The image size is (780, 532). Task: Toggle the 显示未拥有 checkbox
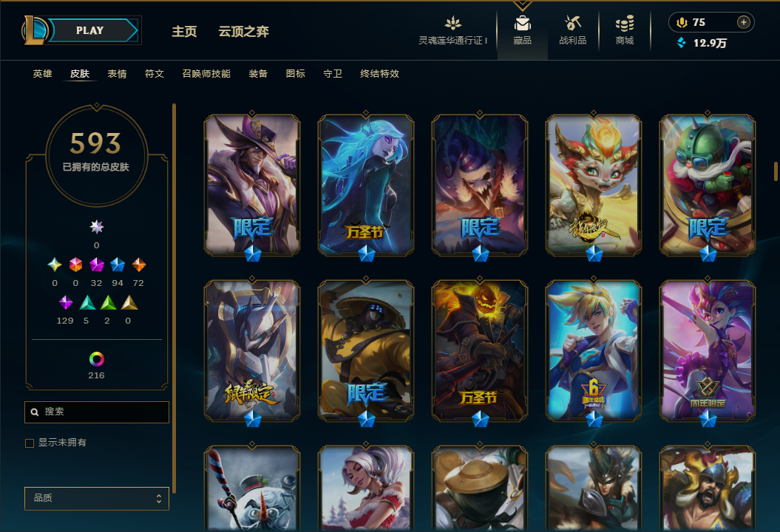click(30, 443)
